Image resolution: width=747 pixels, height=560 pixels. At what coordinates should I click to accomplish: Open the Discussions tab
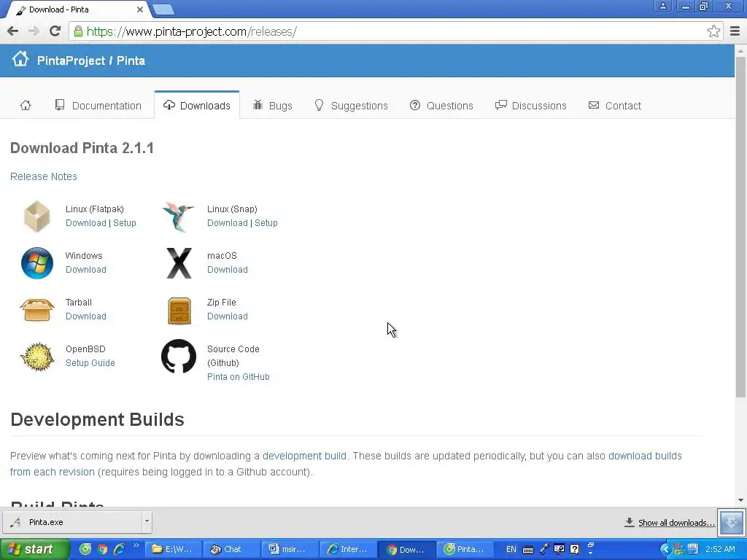531,105
